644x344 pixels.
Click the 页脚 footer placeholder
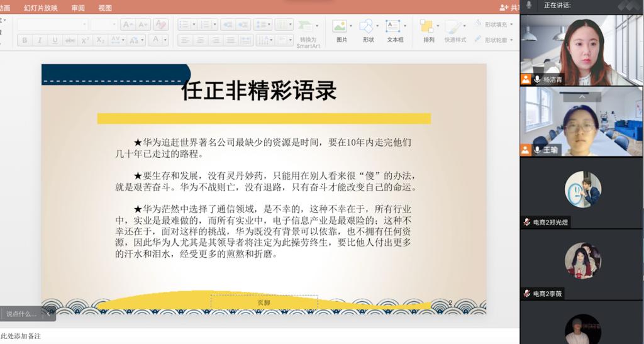(x=264, y=302)
